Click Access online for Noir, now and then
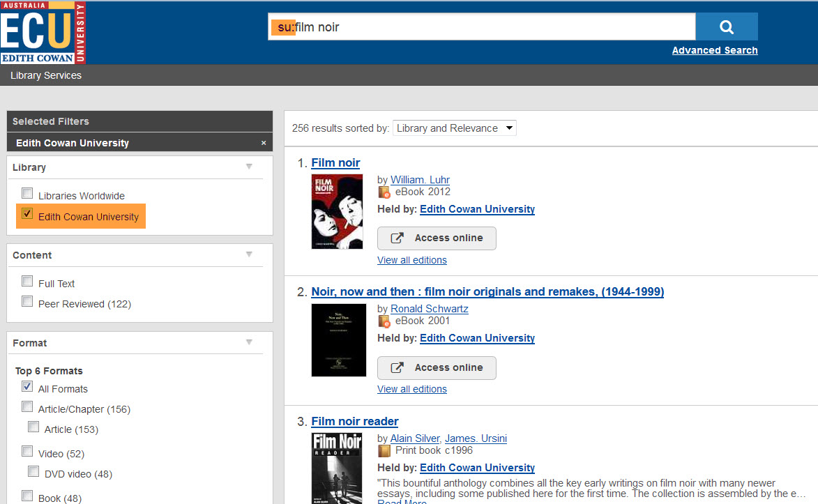 (437, 368)
